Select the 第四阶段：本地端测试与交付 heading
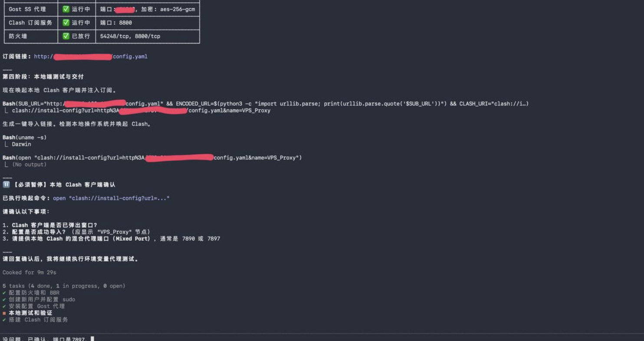 point(43,76)
